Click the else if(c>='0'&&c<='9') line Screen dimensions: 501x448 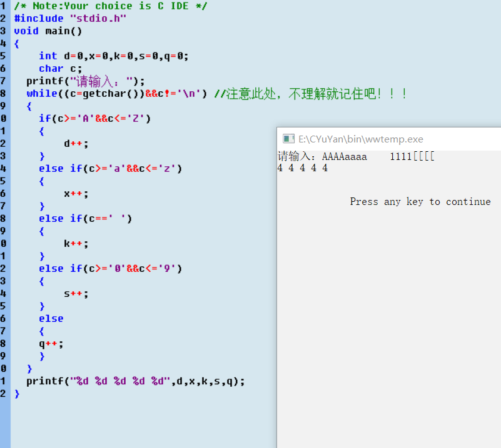pos(110,269)
